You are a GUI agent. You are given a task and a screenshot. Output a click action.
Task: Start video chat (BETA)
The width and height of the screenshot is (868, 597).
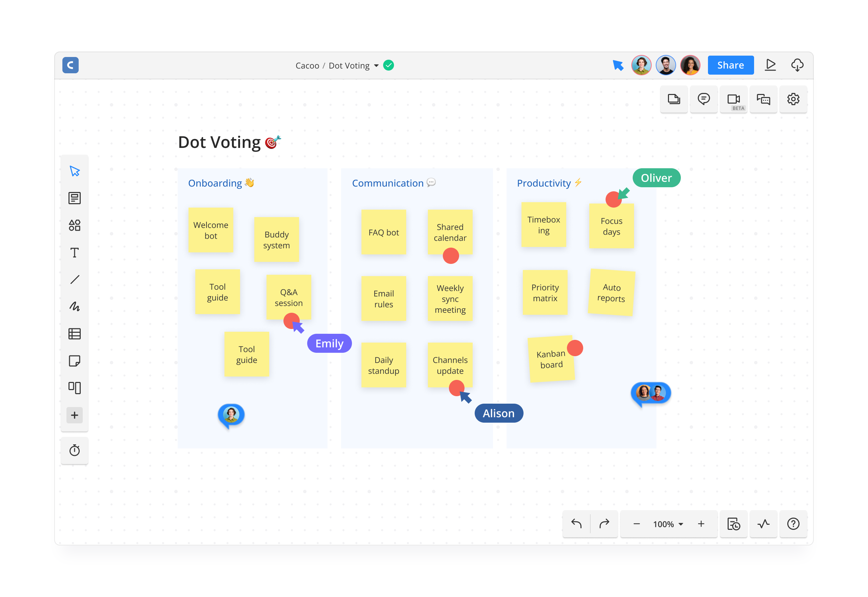pyautogui.click(x=733, y=99)
